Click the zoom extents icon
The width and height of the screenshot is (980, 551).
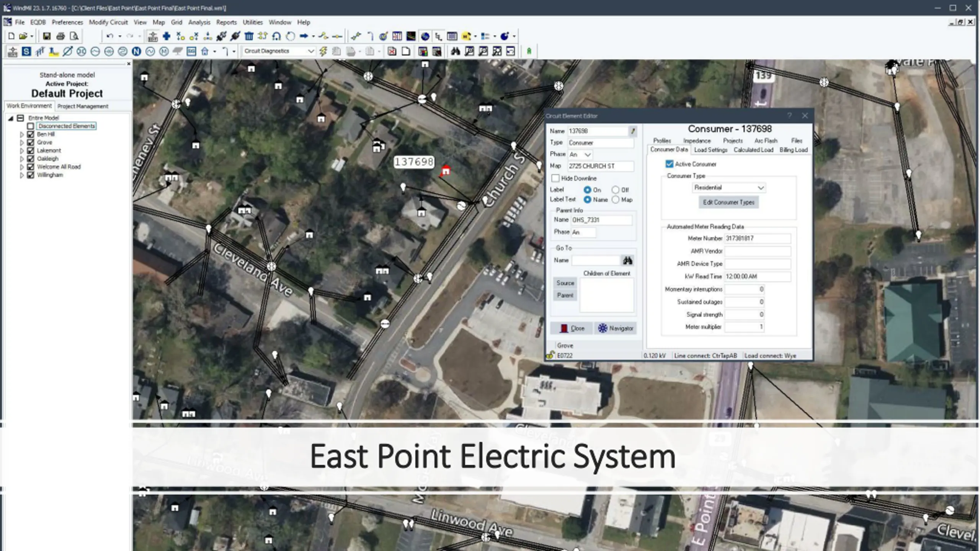pyautogui.click(x=497, y=51)
